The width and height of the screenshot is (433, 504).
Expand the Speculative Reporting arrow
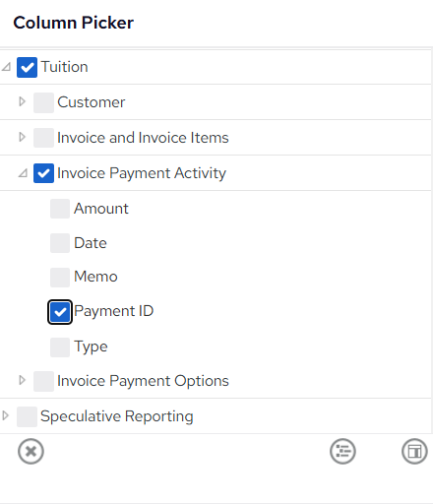pos(5,415)
